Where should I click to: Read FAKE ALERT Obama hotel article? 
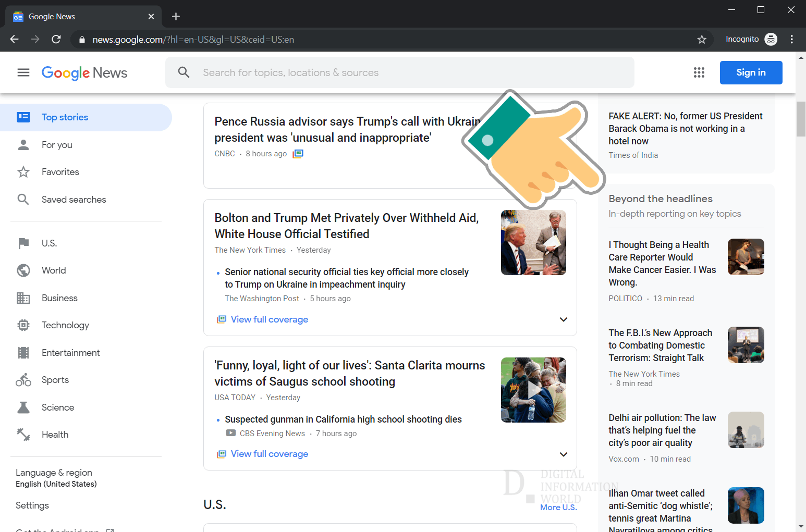[x=686, y=129]
